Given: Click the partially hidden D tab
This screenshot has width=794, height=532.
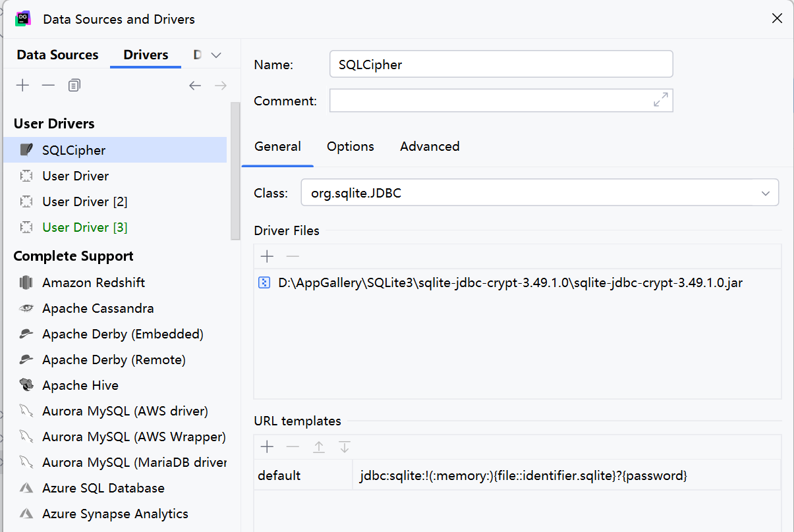Looking at the screenshot, I should point(197,55).
